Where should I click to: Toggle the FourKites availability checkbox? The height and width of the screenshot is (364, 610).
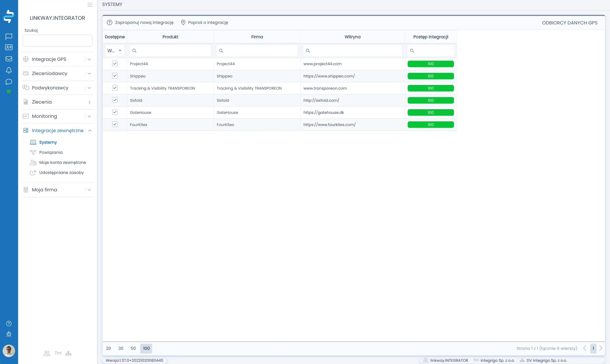pyautogui.click(x=115, y=124)
